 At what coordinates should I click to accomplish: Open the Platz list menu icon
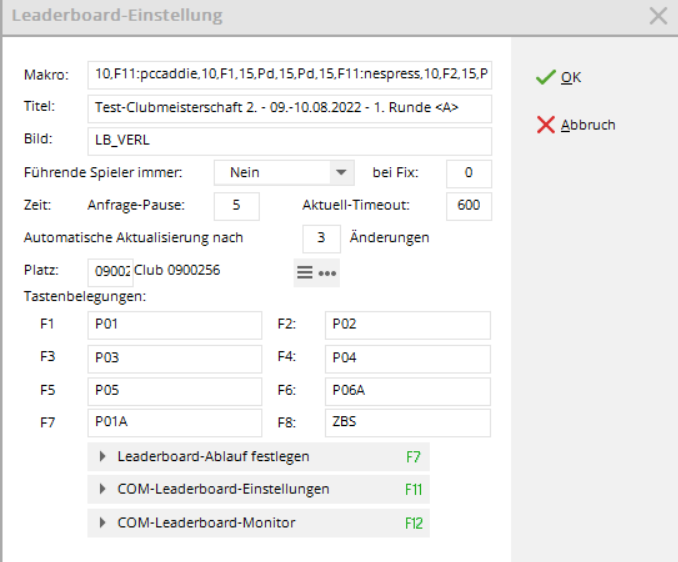pyautogui.click(x=305, y=272)
